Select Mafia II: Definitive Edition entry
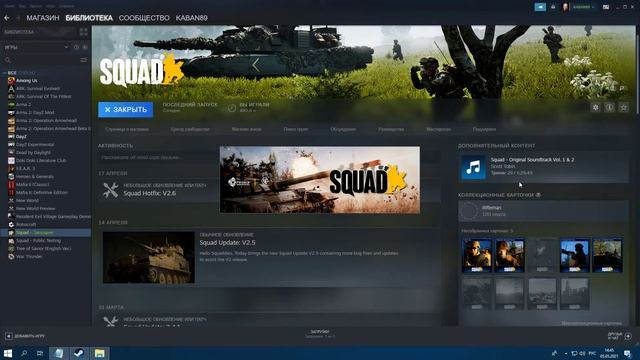Image resolution: width=640 pixels, height=360 pixels. click(42, 192)
